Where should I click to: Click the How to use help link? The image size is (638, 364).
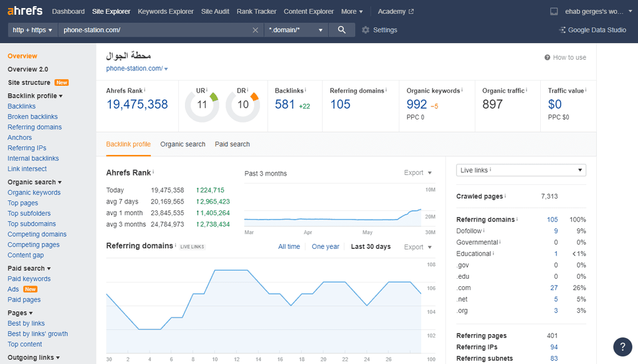click(x=565, y=57)
